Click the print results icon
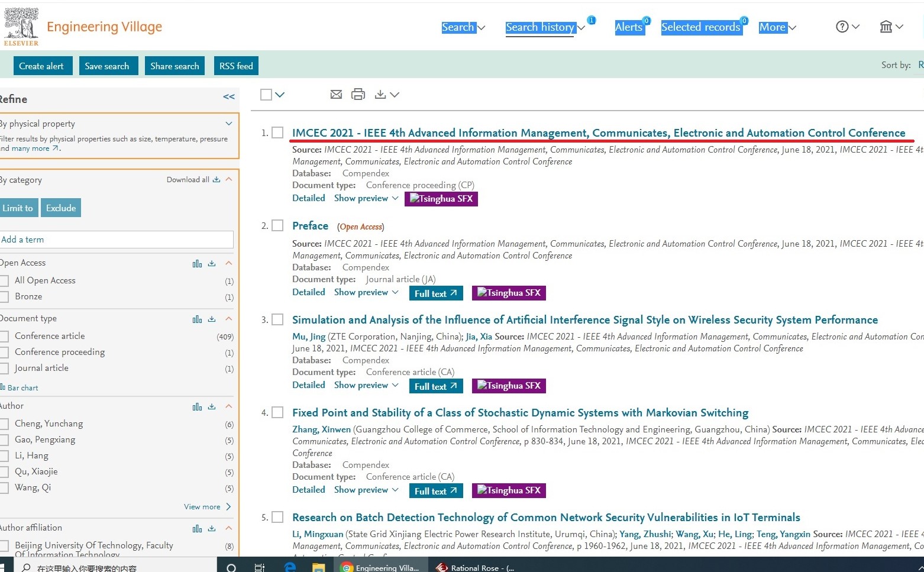 [358, 95]
